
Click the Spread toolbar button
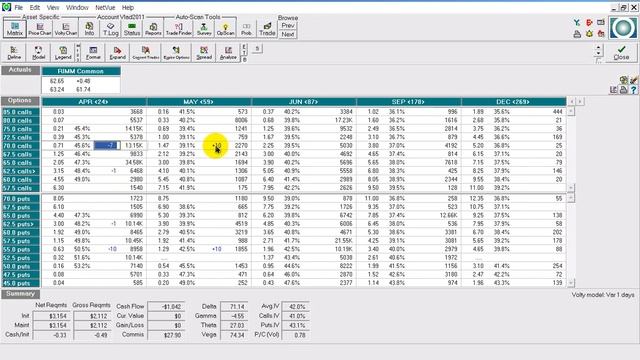[x=204, y=53]
